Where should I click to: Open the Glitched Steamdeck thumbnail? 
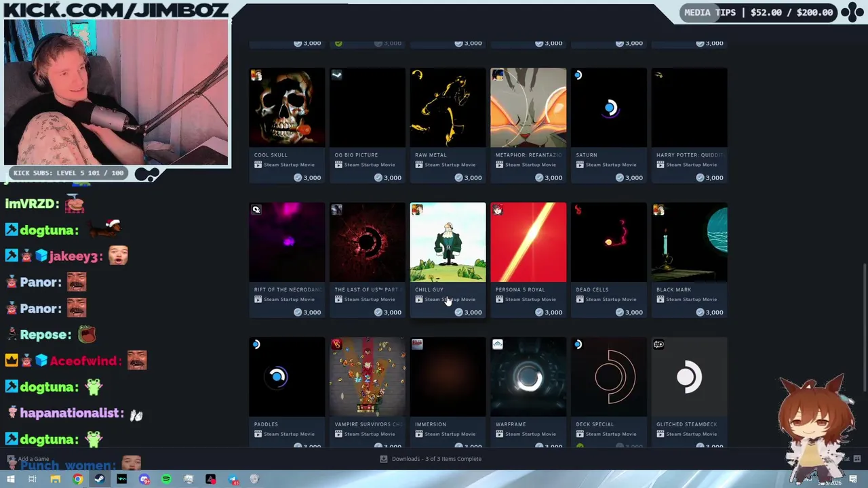click(x=689, y=376)
